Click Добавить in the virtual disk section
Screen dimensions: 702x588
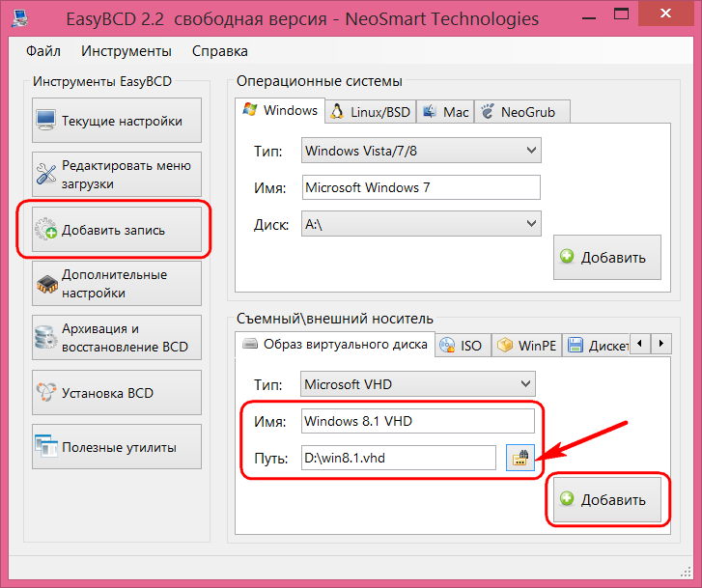coord(607,499)
